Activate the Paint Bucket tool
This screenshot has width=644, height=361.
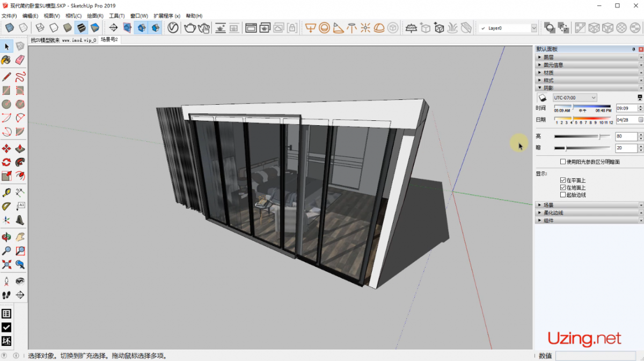click(x=6, y=60)
